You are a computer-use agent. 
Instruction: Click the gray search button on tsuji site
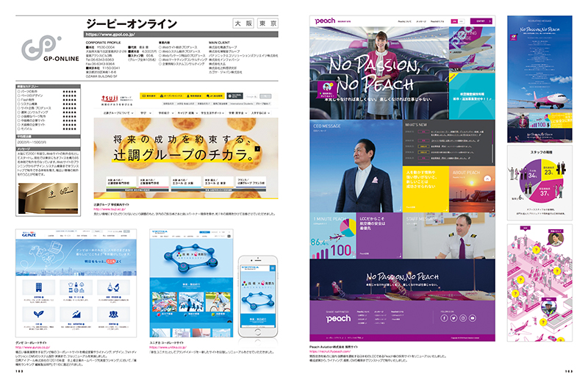point(265,96)
